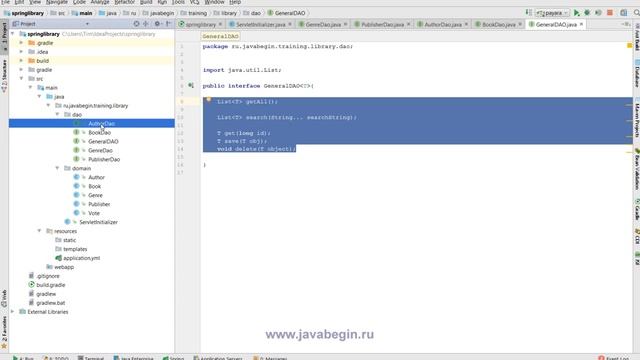Click the Search Everywhere magnifier icon
640x360 pixels.
click(x=636, y=13)
